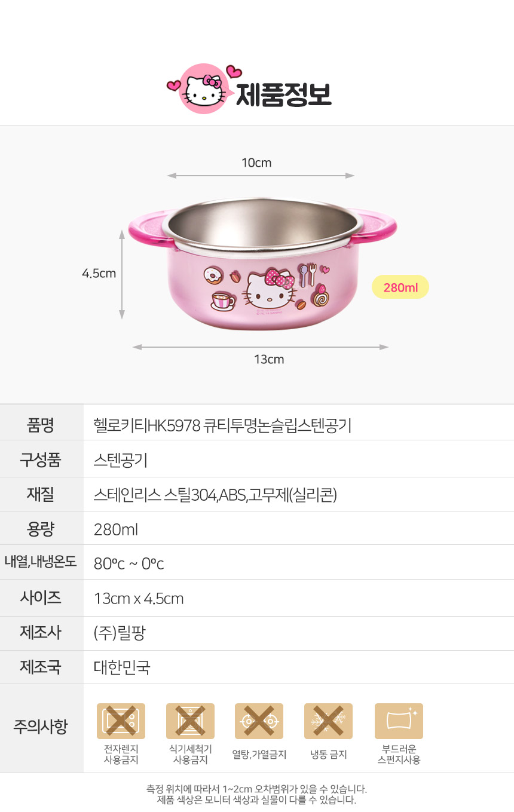
Task: Click the 4.5cm height dimension label
Action: 99,273
